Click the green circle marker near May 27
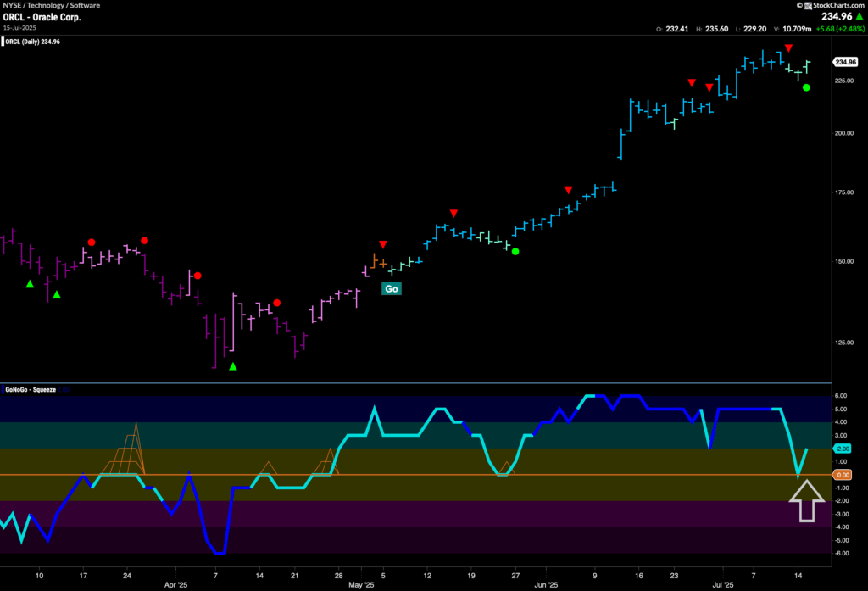This screenshot has height=591, width=868. click(515, 251)
